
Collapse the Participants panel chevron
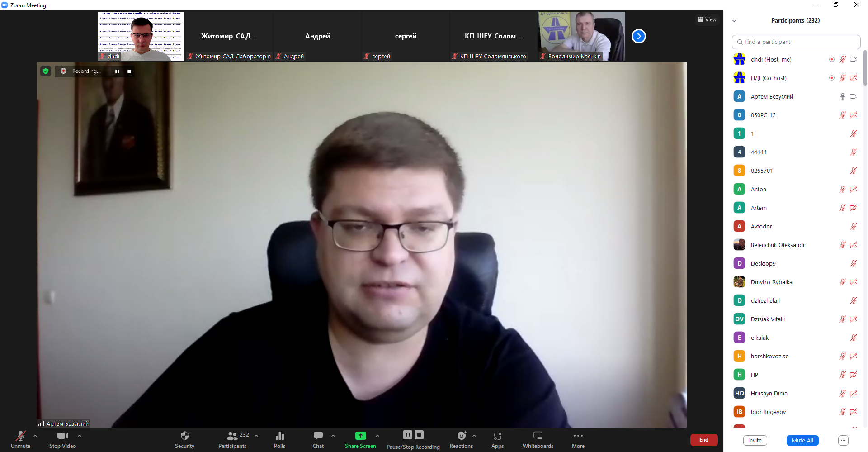(734, 21)
